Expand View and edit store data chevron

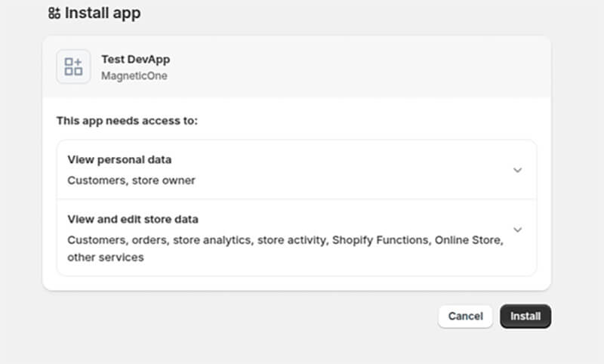tap(517, 230)
